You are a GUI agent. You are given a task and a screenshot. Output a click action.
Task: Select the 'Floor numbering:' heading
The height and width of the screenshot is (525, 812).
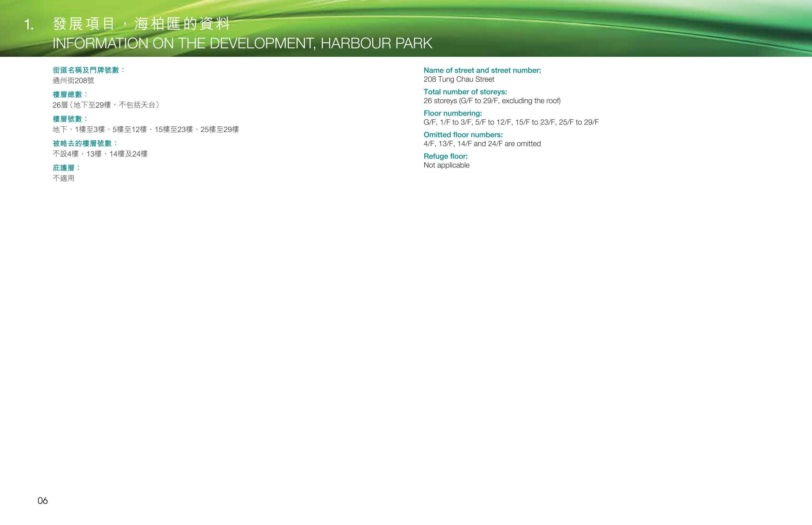452,113
